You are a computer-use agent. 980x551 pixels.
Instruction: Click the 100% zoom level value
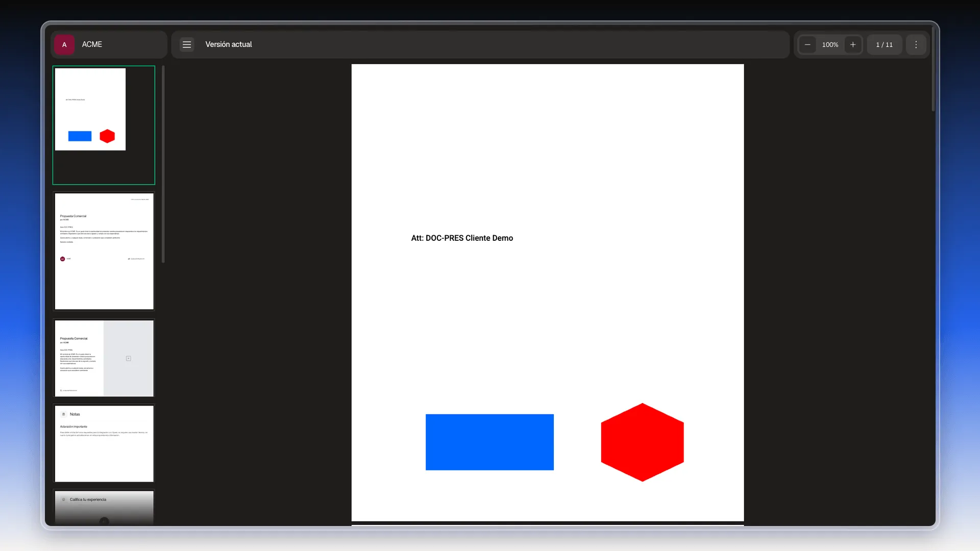[830, 45]
